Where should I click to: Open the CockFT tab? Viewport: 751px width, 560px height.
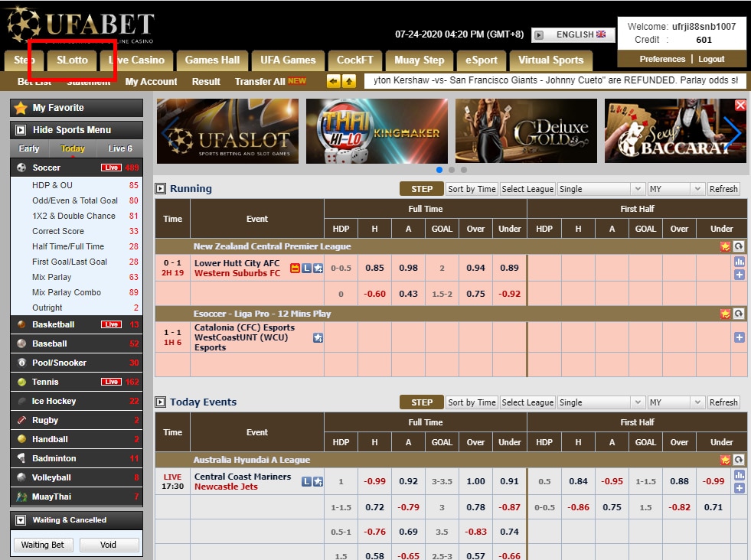click(x=354, y=60)
